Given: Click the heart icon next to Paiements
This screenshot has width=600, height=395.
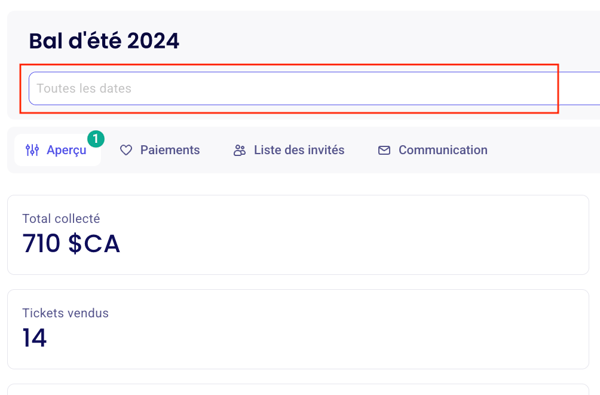Looking at the screenshot, I should [x=126, y=150].
